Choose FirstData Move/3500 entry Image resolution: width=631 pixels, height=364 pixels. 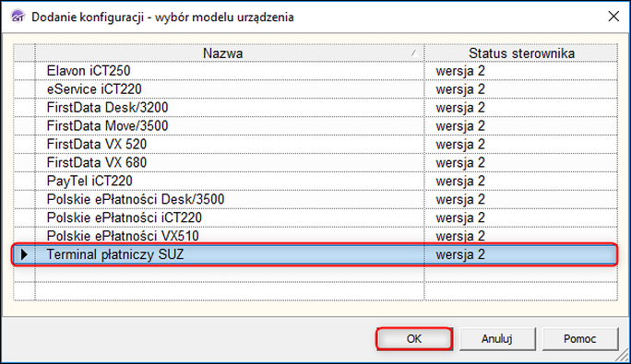click(315, 126)
